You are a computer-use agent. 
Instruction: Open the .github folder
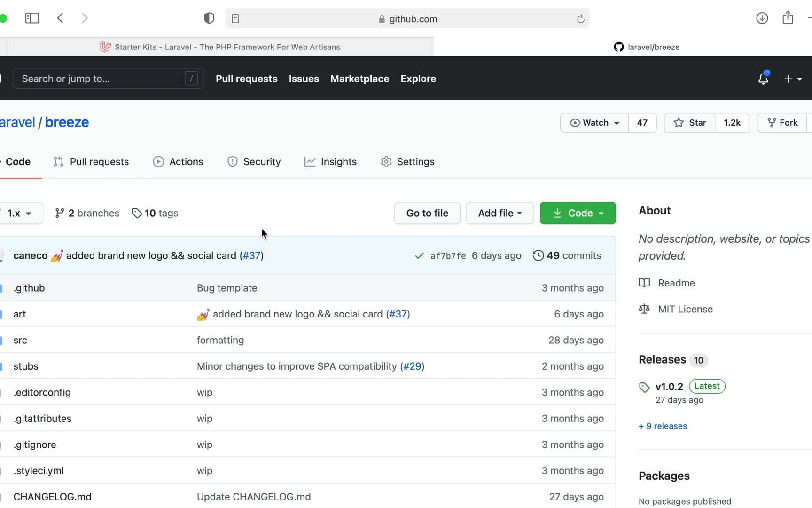[x=29, y=288]
